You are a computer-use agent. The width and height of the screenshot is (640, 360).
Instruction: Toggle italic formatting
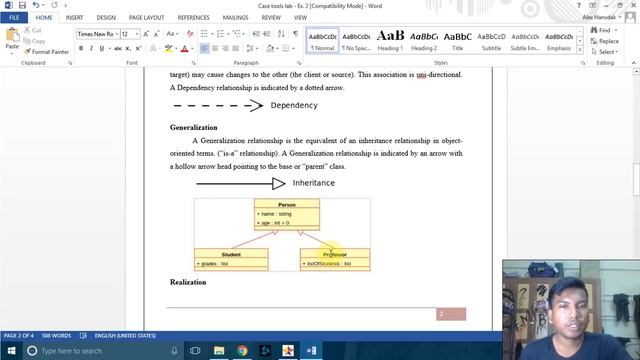(91, 49)
